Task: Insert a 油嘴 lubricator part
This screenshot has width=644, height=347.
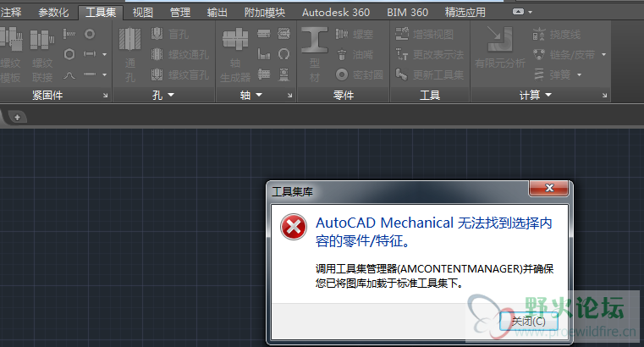Action: click(x=354, y=54)
